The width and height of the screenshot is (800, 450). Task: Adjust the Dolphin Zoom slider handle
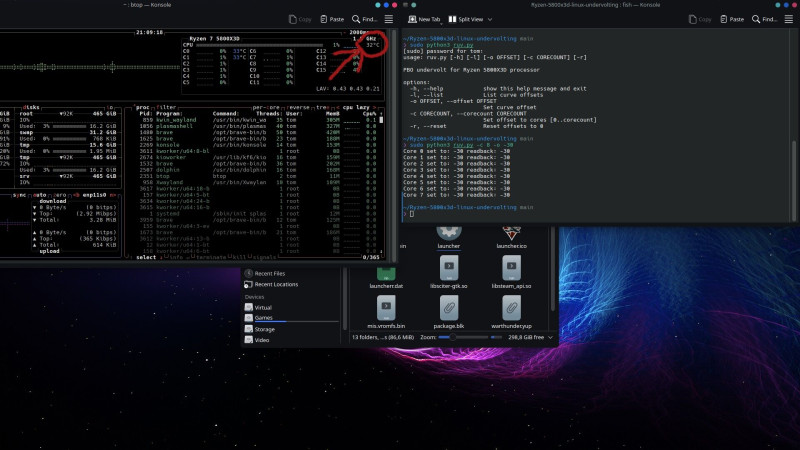(x=452, y=337)
